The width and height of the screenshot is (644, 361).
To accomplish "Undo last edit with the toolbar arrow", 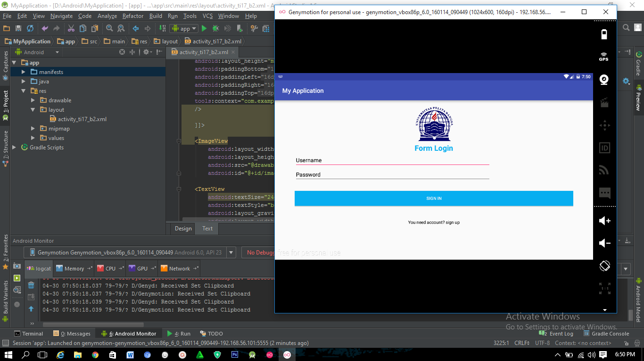I will (x=44, y=28).
